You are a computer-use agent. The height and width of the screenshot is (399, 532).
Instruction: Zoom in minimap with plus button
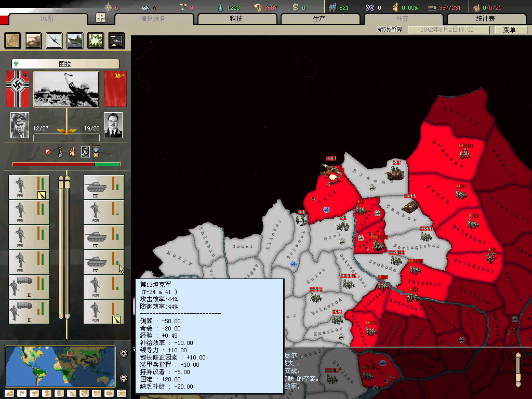click(x=124, y=354)
